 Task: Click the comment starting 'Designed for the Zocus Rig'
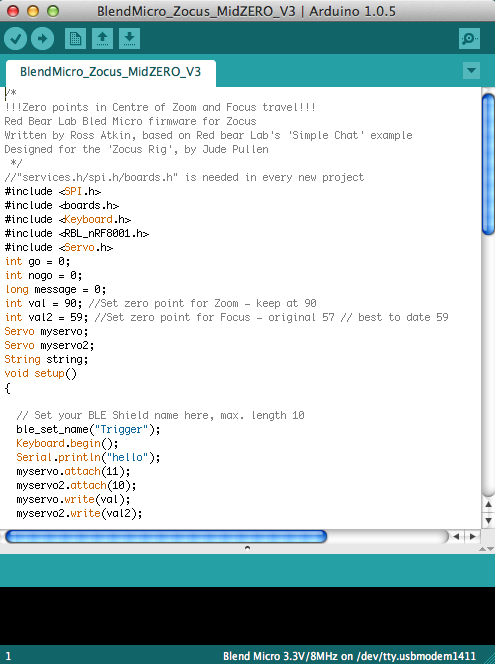[136, 149]
